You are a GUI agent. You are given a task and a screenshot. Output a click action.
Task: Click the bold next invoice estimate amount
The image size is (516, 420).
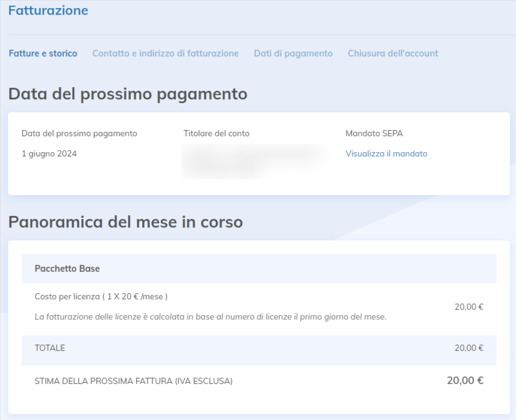click(465, 381)
